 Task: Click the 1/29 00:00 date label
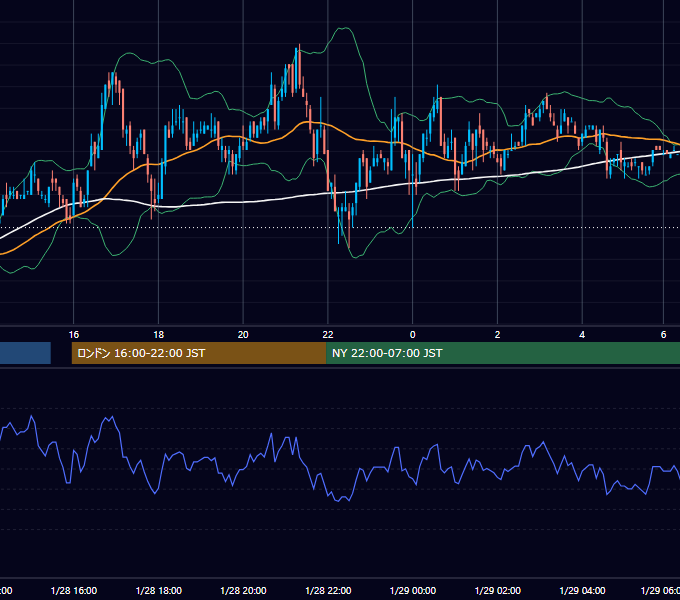click(413, 590)
